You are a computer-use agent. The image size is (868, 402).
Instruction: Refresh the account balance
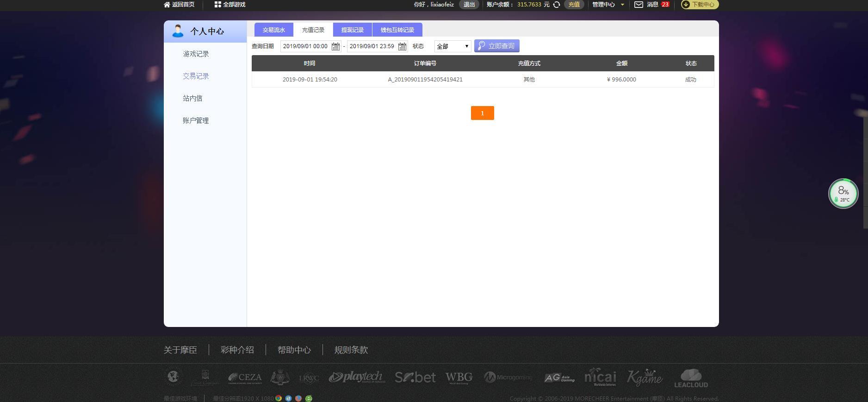click(557, 5)
